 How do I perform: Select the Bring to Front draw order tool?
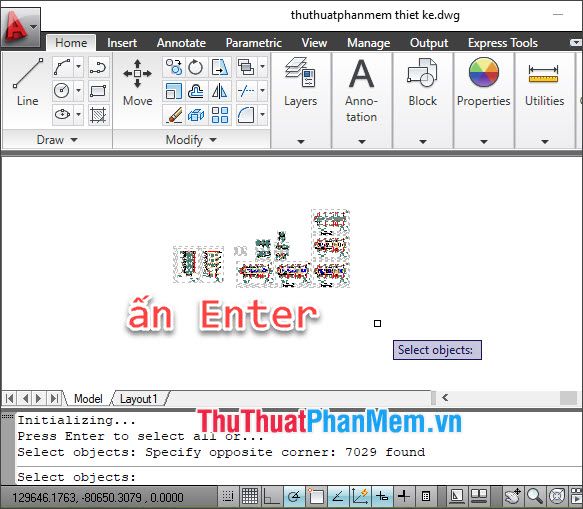pos(246,67)
